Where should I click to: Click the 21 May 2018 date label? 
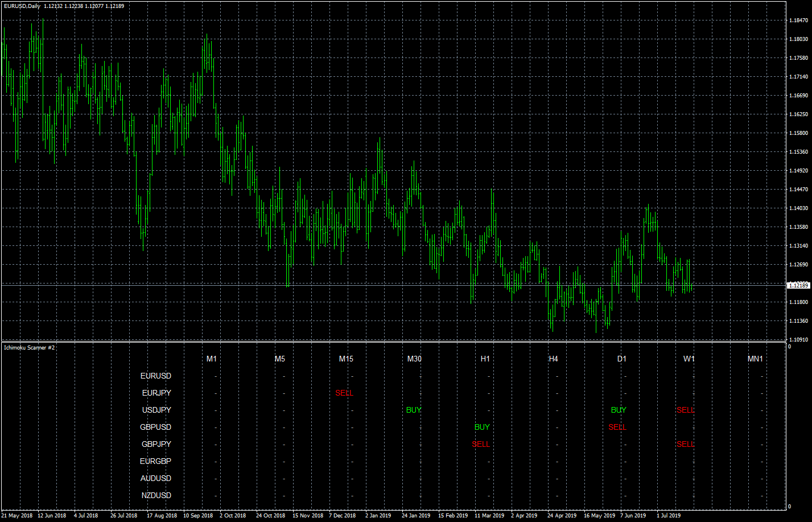[x=17, y=516]
